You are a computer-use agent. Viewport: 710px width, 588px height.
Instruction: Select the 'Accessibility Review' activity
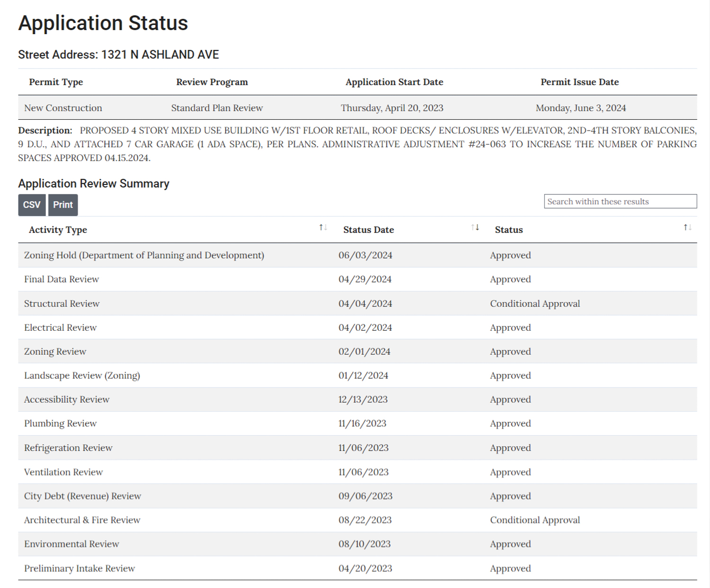[67, 400]
